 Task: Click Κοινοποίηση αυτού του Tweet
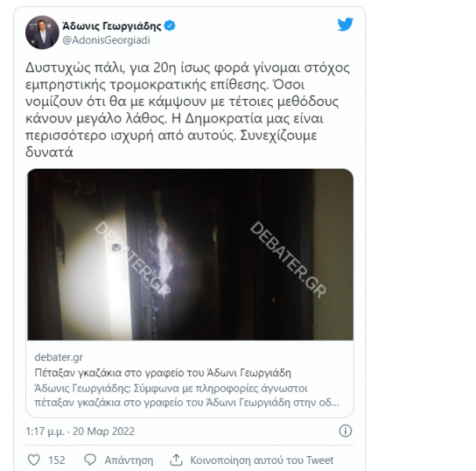tap(262, 460)
